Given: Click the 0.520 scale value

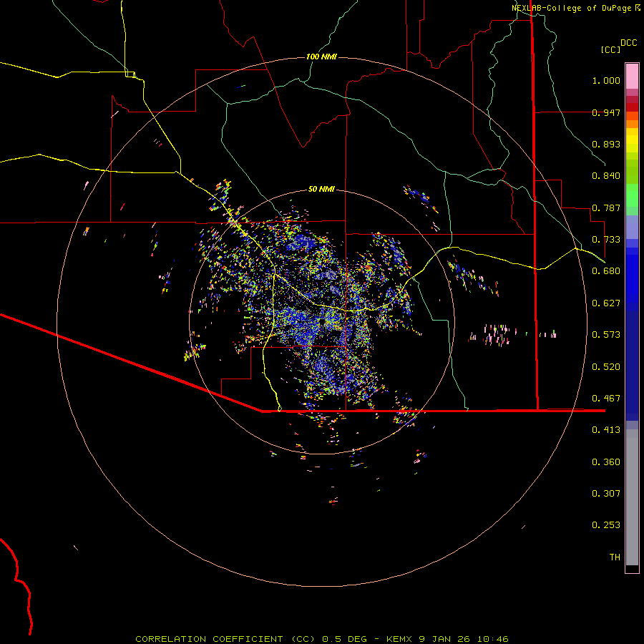Looking at the screenshot, I should click(x=606, y=367).
